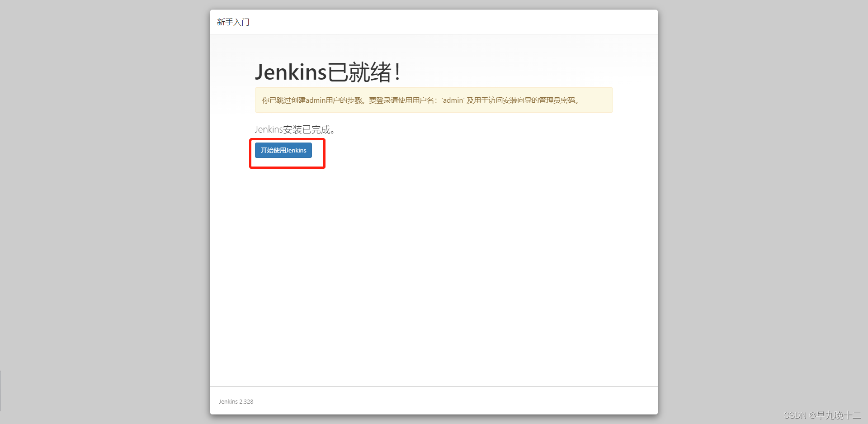This screenshot has height=424, width=868.
Task: Select the Jenkins安装已完成 text
Action: [x=295, y=130]
